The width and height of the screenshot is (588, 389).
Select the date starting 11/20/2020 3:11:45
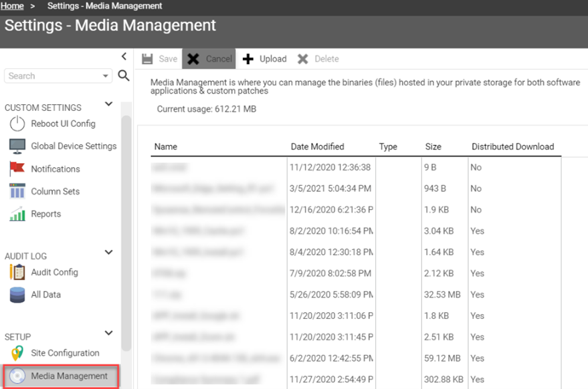coord(331,337)
